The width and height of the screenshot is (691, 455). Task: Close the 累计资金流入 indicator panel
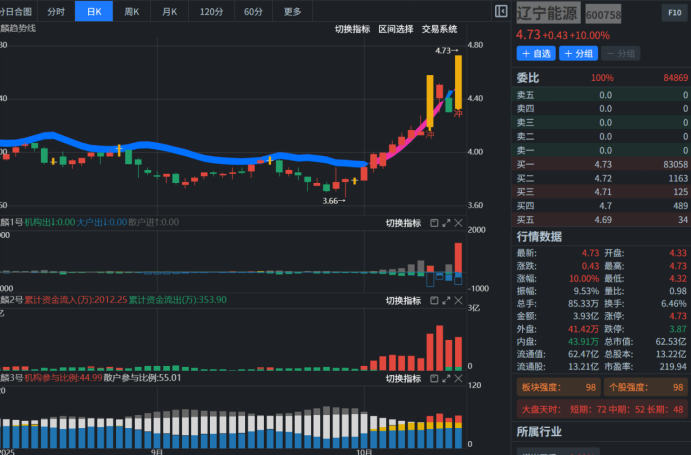click(460, 299)
